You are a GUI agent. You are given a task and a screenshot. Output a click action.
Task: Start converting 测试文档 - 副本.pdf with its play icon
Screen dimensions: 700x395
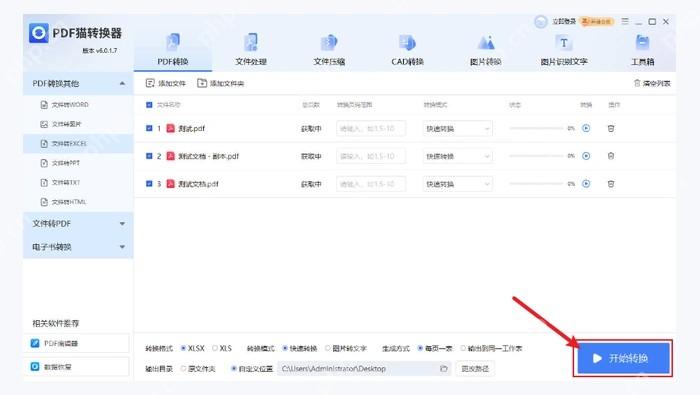(x=586, y=156)
